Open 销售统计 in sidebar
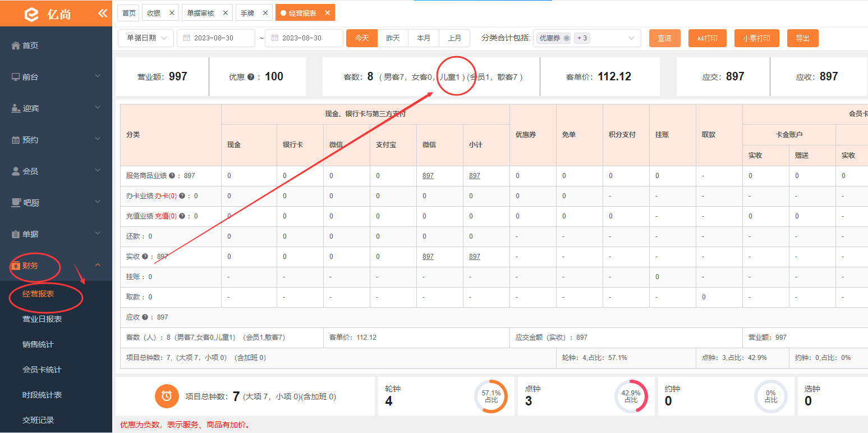This screenshot has height=433, width=868. pos(38,344)
